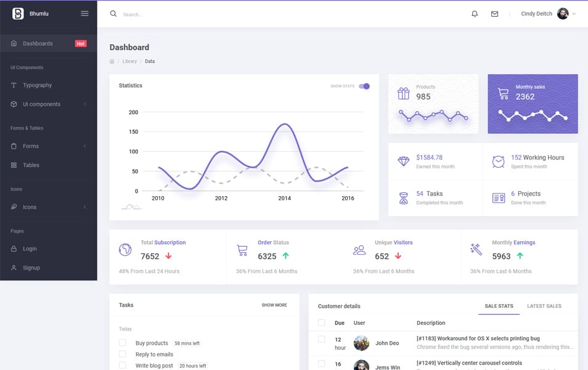Open the Library breadcrumb link
Image resolution: width=588 pixels, height=370 pixels.
pyautogui.click(x=129, y=61)
